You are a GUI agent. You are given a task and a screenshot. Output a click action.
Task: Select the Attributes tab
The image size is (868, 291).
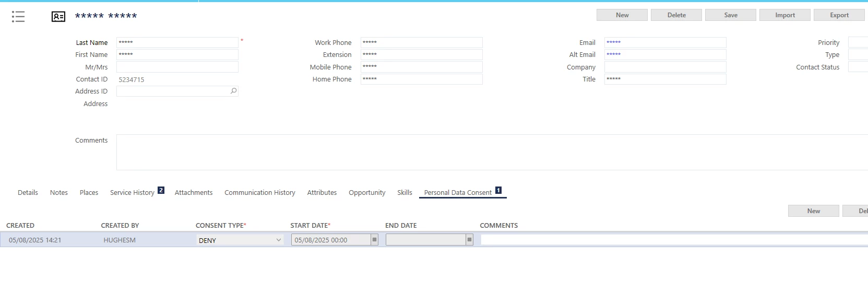pos(322,193)
